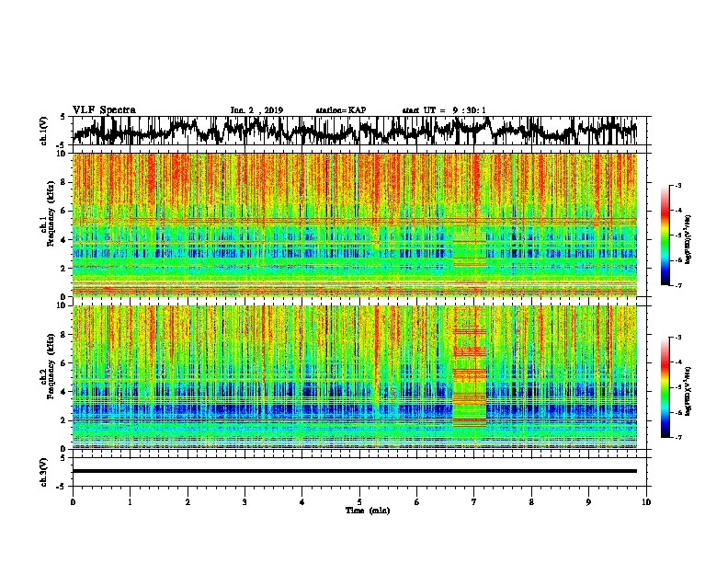
Task: Click the ch.2 spectrogram color scale bar
Action: [x=665, y=387]
